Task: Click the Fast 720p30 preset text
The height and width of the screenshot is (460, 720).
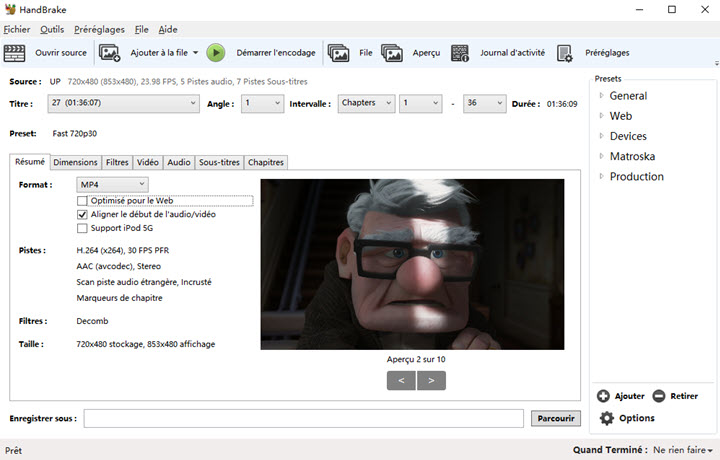Action: pos(74,134)
